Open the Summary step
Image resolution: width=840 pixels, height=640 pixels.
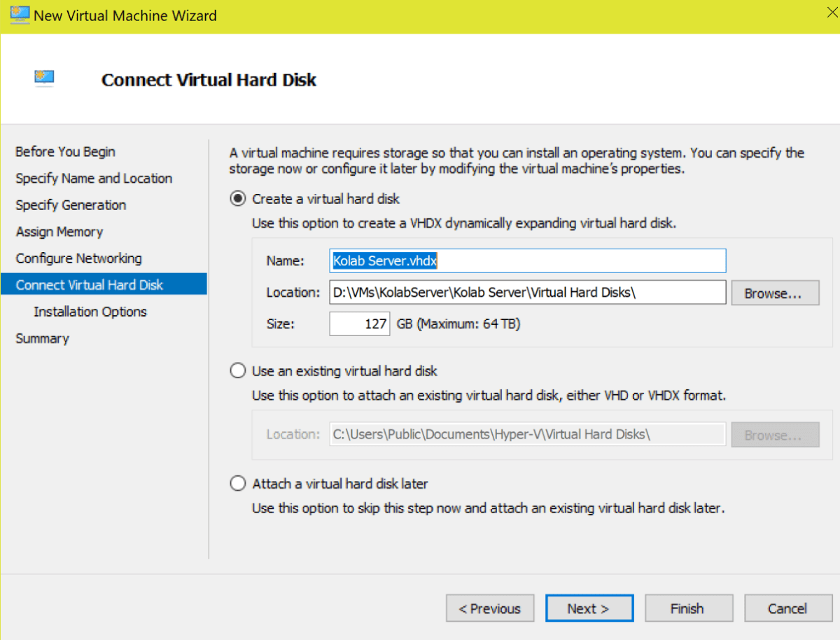[42, 338]
